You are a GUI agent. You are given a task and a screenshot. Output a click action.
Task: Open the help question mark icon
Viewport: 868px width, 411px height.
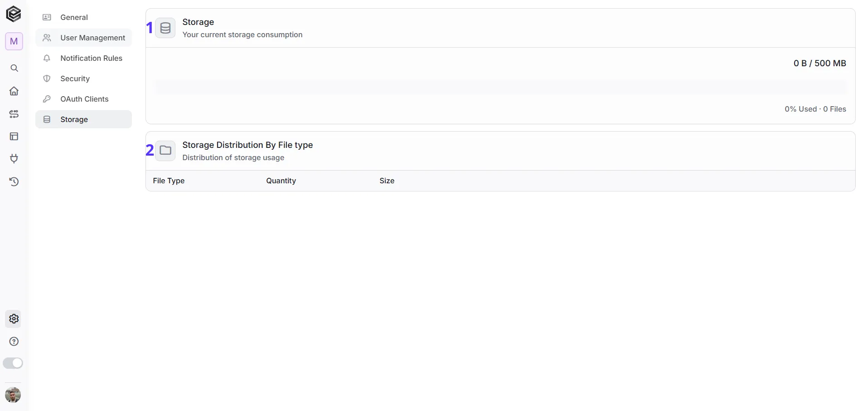14,342
